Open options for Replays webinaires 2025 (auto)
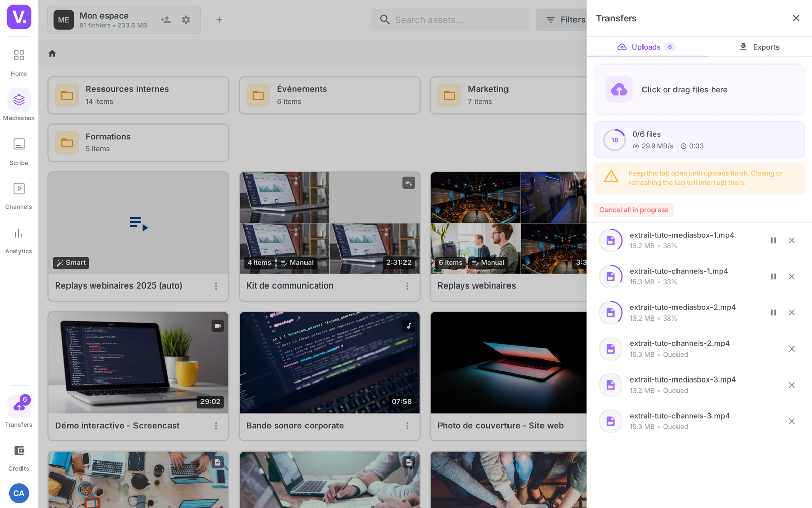 [x=216, y=286]
